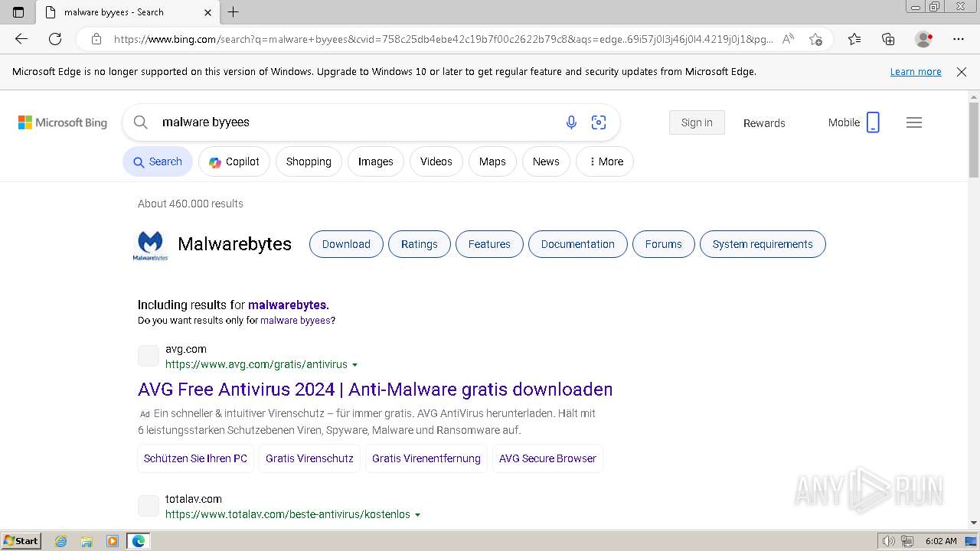Open the system tray volume icon

click(x=888, y=541)
